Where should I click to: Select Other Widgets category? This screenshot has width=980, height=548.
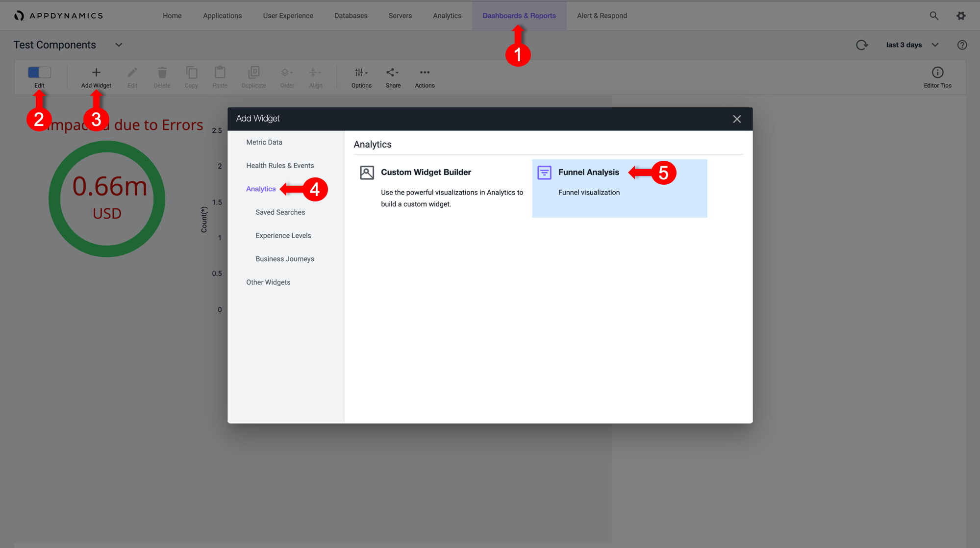pos(268,282)
